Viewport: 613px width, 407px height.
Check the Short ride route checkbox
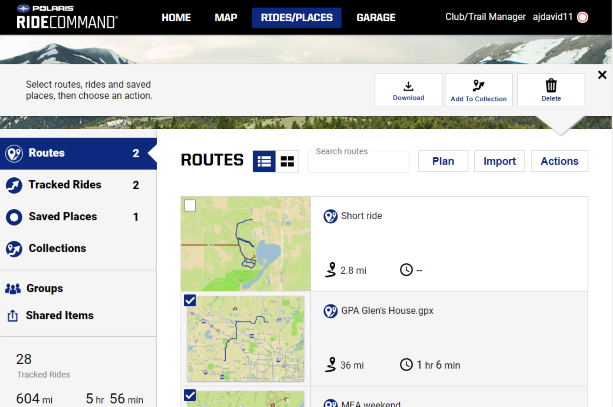[x=190, y=205]
